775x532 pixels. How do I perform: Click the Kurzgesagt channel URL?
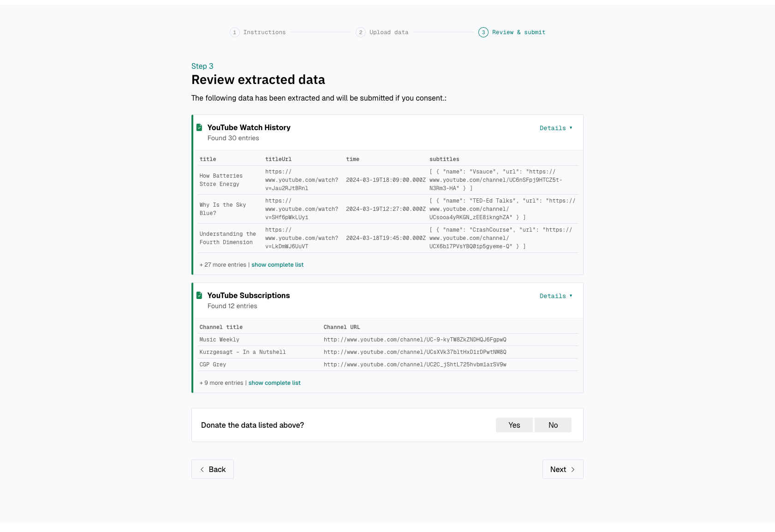[415, 352]
